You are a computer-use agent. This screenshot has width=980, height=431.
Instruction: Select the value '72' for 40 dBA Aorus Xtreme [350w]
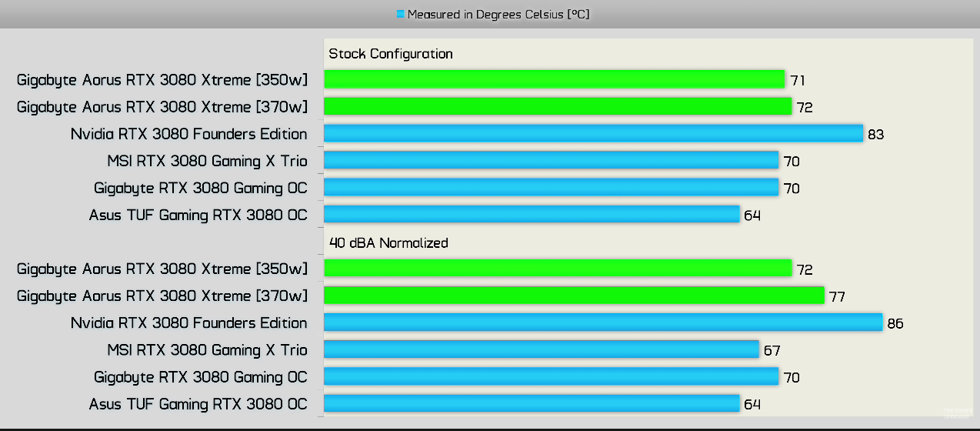click(805, 270)
